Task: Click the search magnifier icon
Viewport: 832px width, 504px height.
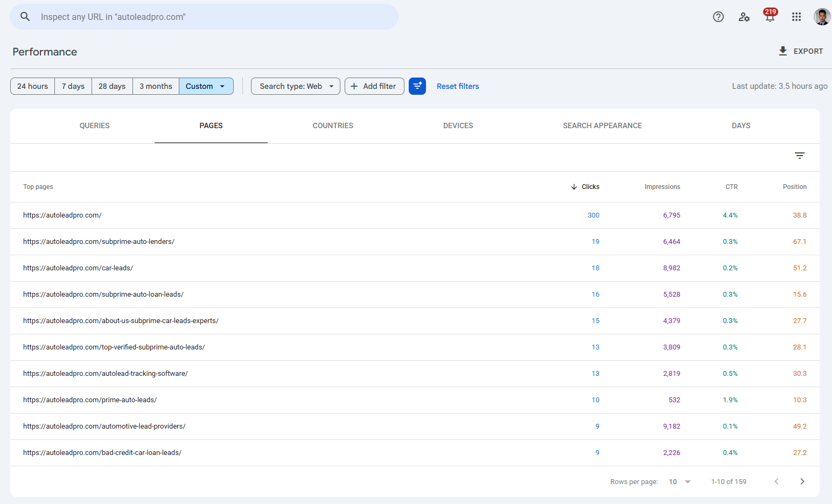Action: (x=25, y=17)
